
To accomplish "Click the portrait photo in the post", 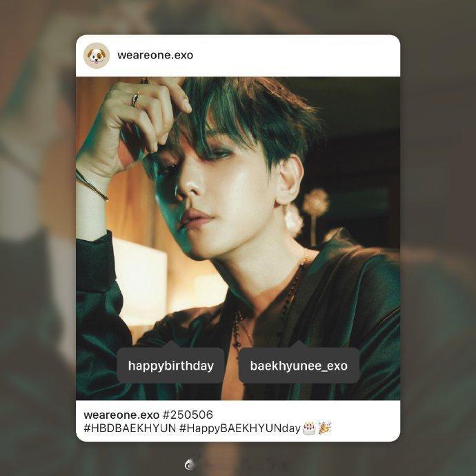I will pos(238,238).
